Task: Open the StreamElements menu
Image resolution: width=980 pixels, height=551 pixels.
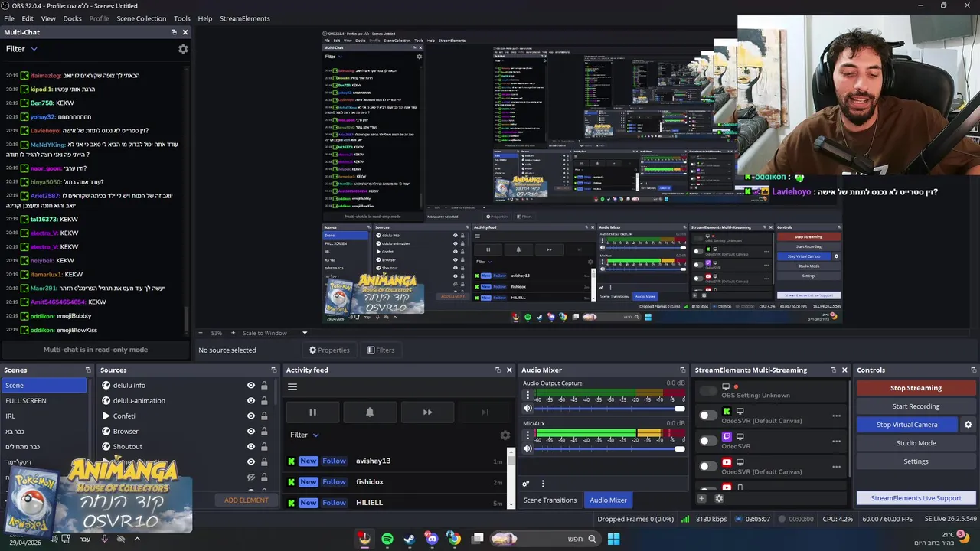Action: 244,18
